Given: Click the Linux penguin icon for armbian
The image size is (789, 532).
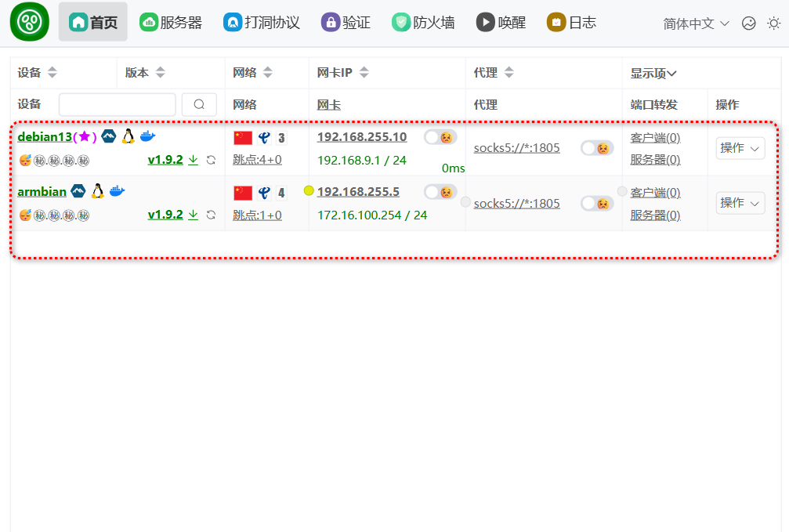Looking at the screenshot, I should 97,192.
